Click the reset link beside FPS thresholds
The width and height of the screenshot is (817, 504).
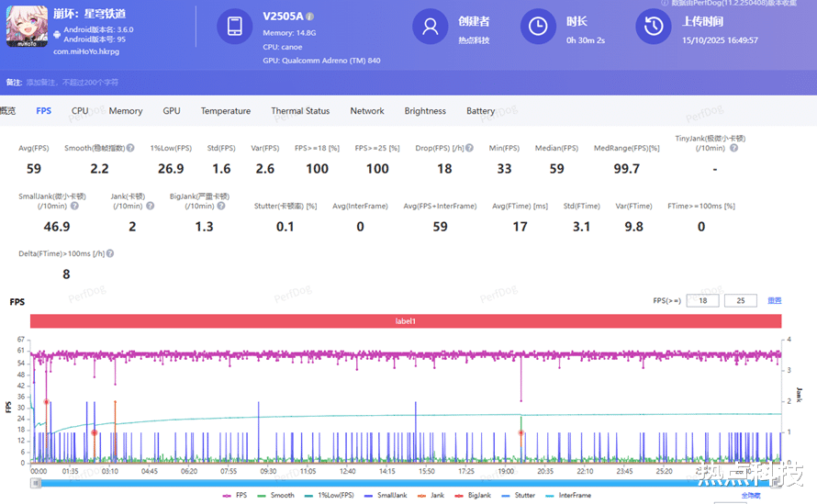774,300
